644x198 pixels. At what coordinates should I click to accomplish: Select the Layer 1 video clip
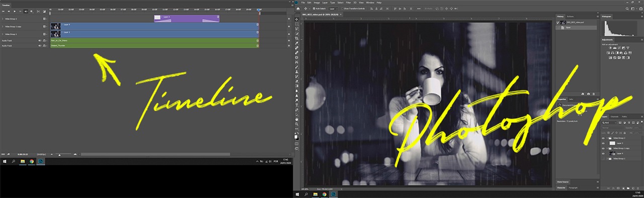pos(154,33)
